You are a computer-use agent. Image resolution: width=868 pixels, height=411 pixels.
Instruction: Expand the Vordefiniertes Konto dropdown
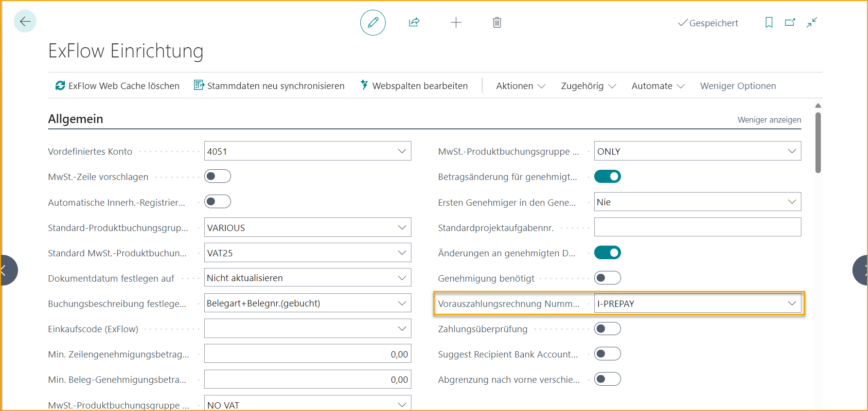[402, 151]
